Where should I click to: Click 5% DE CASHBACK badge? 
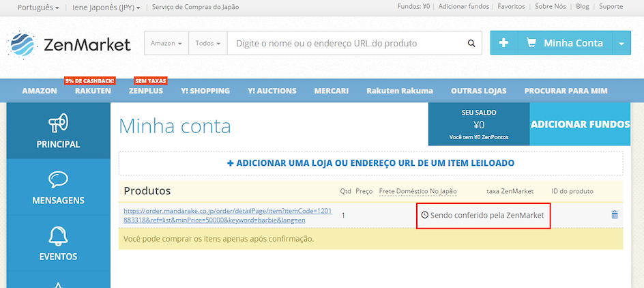pyautogui.click(x=90, y=81)
